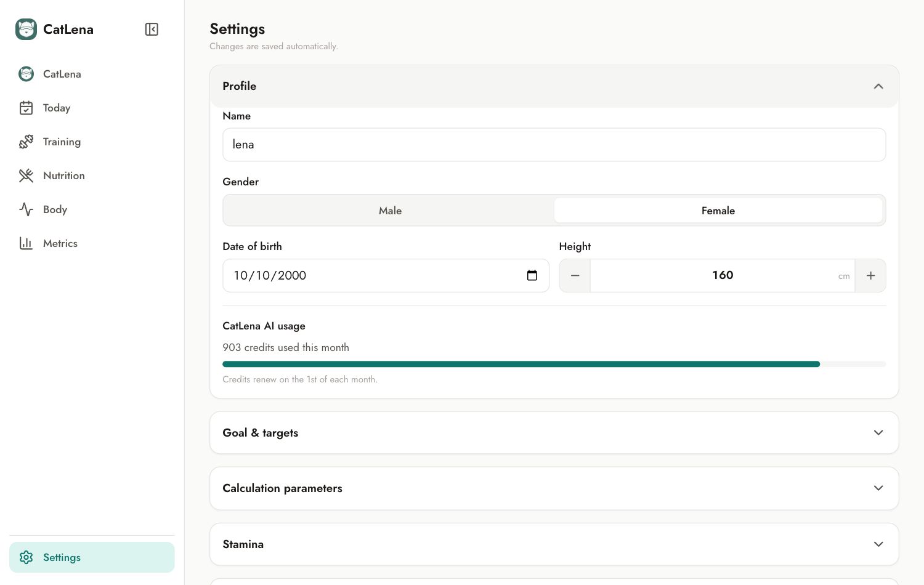This screenshot has width=924, height=585.
Task: Open the Metrics page
Action: click(92, 243)
